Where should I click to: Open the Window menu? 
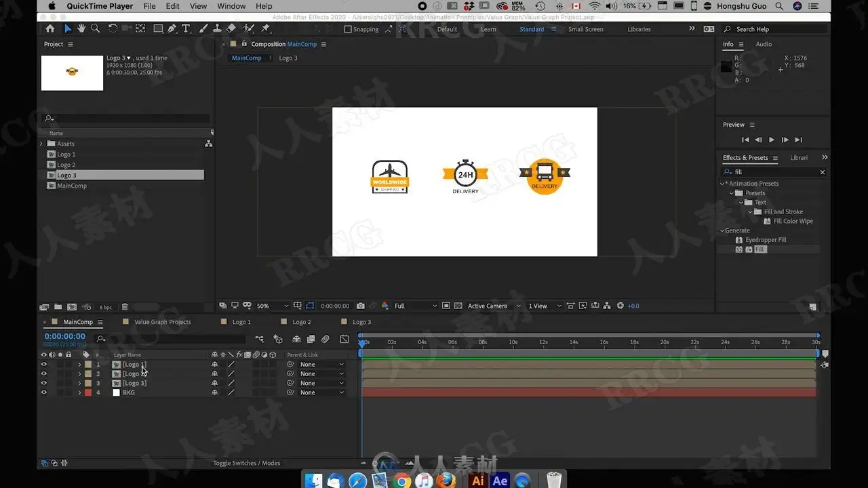point(231,6)
